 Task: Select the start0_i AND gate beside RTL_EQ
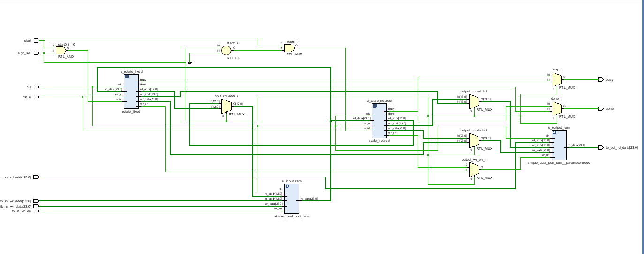tap(289, 48)
